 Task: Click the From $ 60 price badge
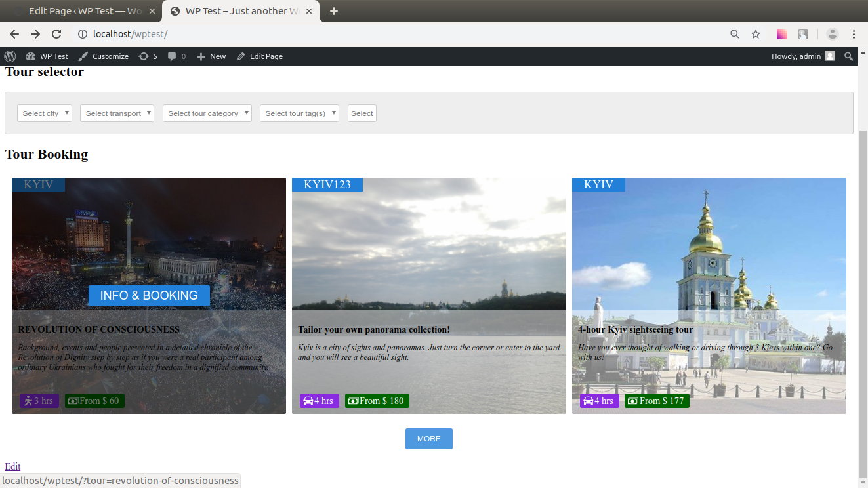click(x=94, y=401)
